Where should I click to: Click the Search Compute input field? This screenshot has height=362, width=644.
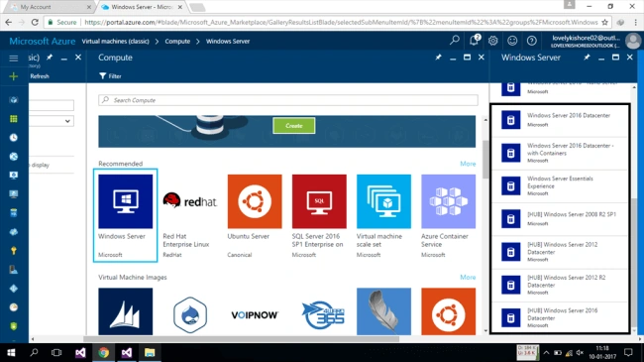click(288, 100)
